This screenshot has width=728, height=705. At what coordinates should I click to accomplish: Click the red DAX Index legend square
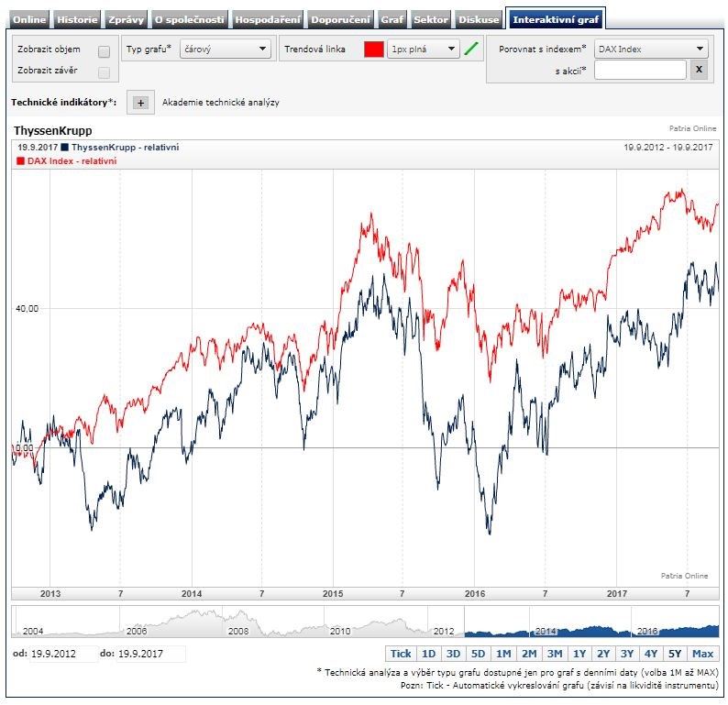[21, 160]
